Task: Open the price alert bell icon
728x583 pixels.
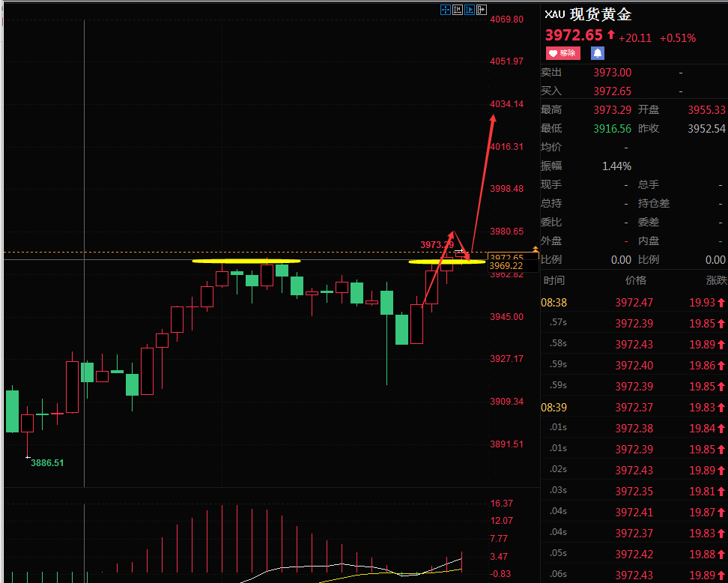Action: [x=598, y=53]
